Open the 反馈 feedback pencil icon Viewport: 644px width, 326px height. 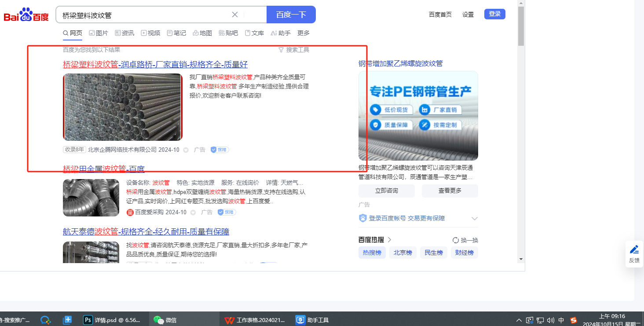click(634, 250)
